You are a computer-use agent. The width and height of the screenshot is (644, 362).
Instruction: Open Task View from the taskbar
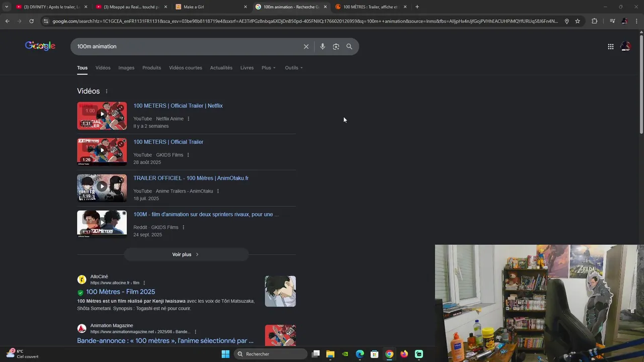coord(315,354)
